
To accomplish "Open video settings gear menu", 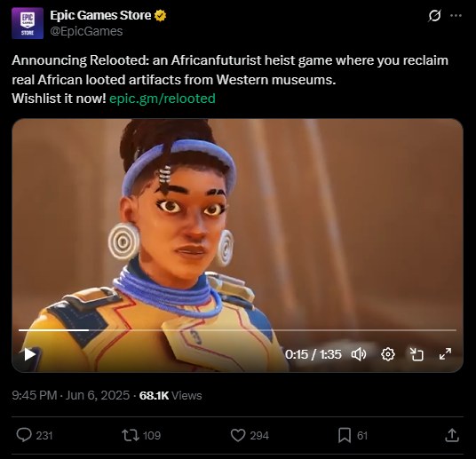I will tap(388, 354).
